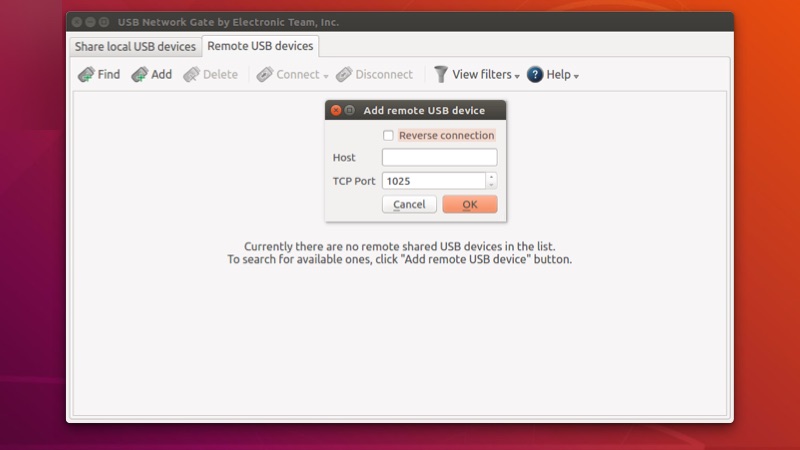Confirm with the OK button
The height and width of the screenshot is (450, 800).
coord(470,204)
